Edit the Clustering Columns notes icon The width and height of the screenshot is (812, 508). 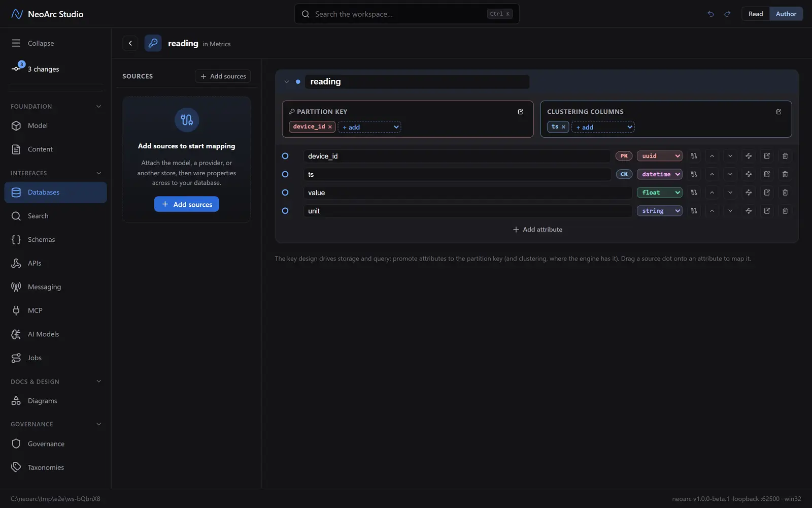point(779,112)
